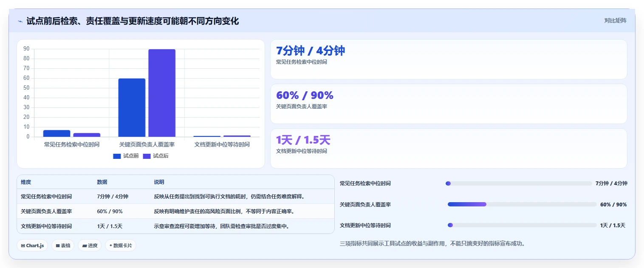Click the 常见任务检索中位时间 progress bar

[519, 183]
